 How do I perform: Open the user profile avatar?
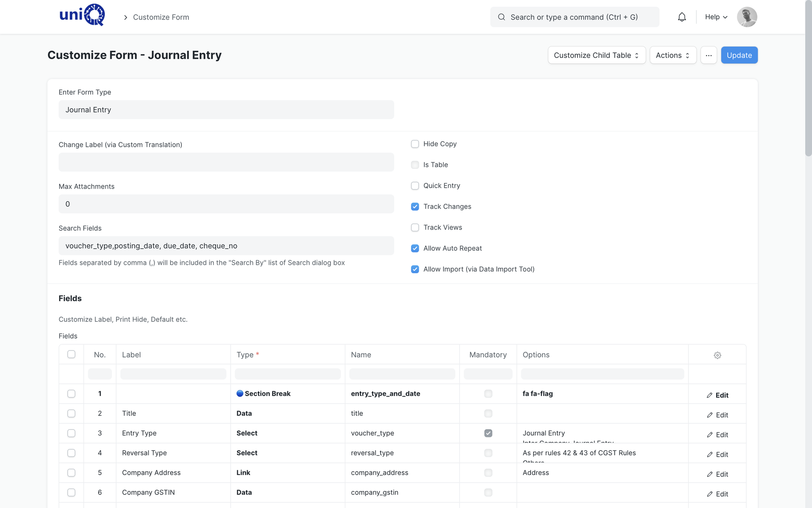[747, 17]
